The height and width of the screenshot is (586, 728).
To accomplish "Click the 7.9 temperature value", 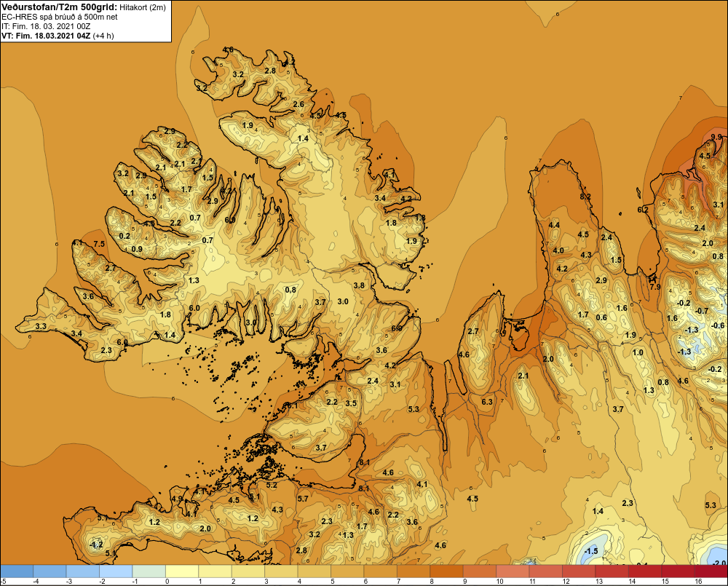I will (x=654, y=287).
